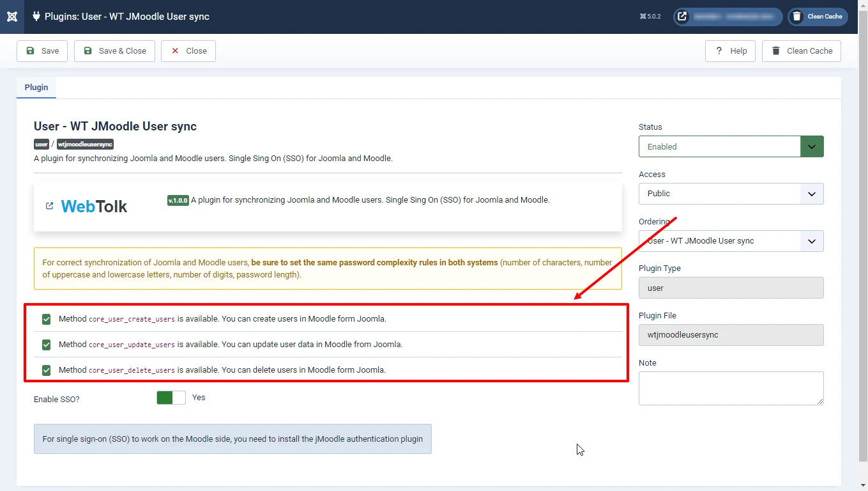Open the Help button
Image resolution: width=868 pixels, height=491 pixels.
[x=730, y=51]
